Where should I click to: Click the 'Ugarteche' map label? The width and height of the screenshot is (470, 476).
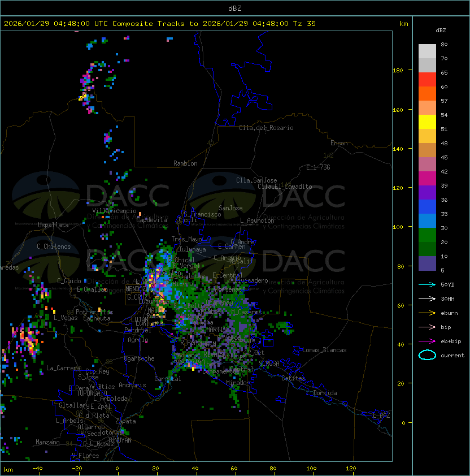(x=140, y=358)
